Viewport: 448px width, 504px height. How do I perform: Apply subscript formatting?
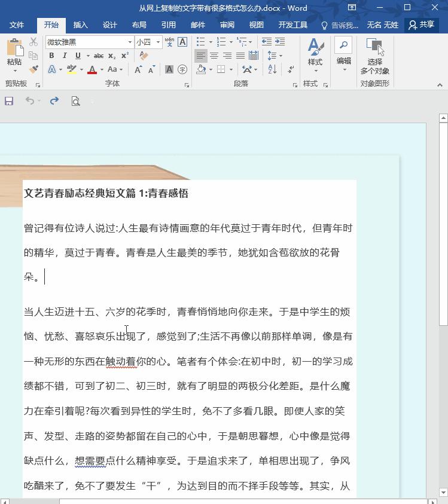pos(112,56)
